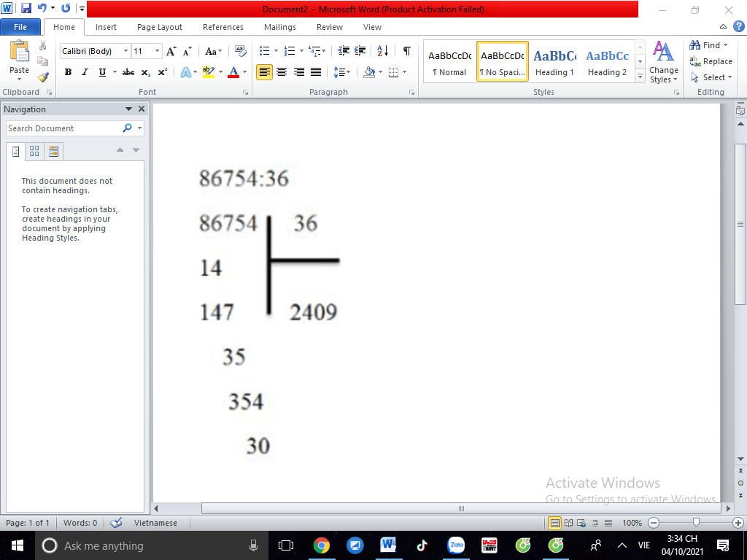Apply superscript formatting
This screenshot has height=560, width=747.
(x=163, y=72)
